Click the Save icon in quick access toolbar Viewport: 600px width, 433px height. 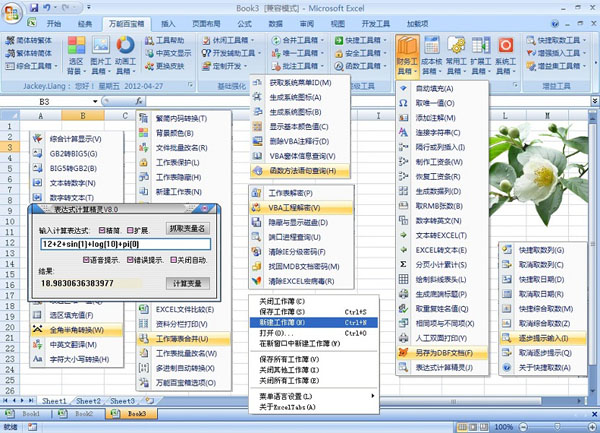tap(34, 7)
